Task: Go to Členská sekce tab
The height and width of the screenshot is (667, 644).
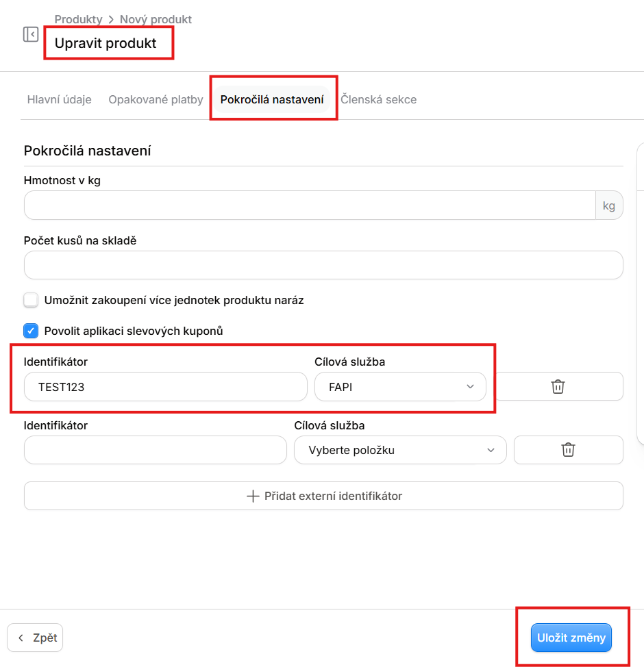Action: [x=378, y=99]
